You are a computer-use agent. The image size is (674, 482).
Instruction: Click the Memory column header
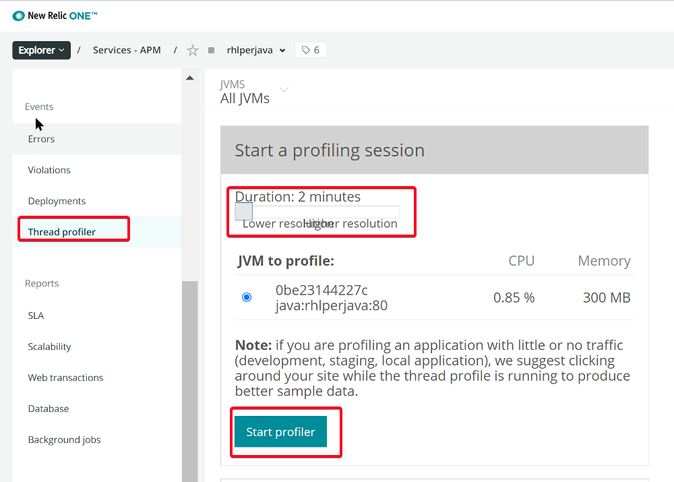point(604,261)
